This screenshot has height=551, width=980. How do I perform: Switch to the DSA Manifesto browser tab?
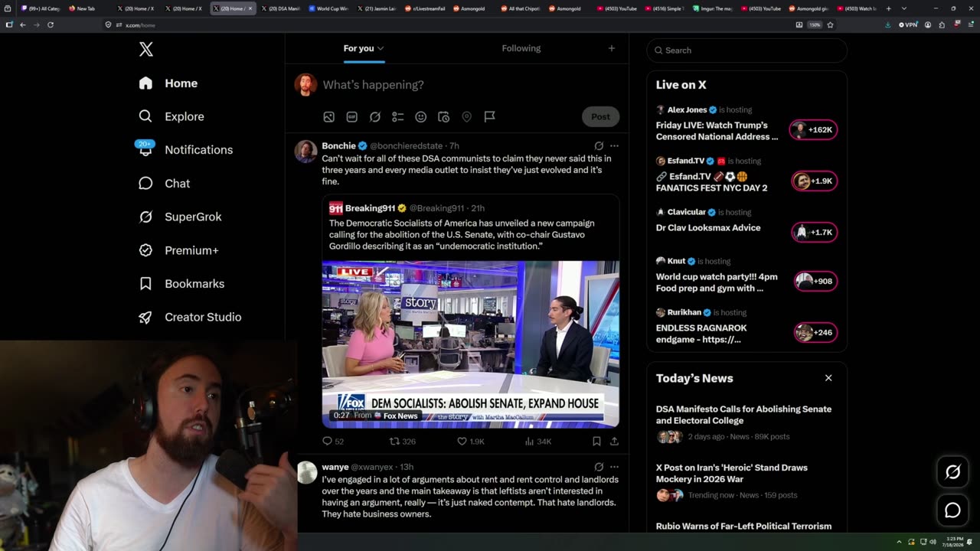pyautogui.click(x=281, y=8)
